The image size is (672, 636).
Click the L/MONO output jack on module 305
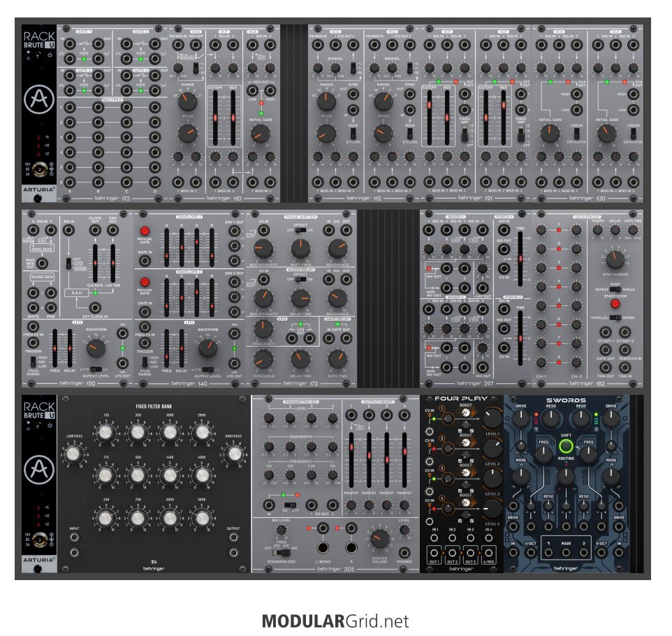click(x=323, y=548)
